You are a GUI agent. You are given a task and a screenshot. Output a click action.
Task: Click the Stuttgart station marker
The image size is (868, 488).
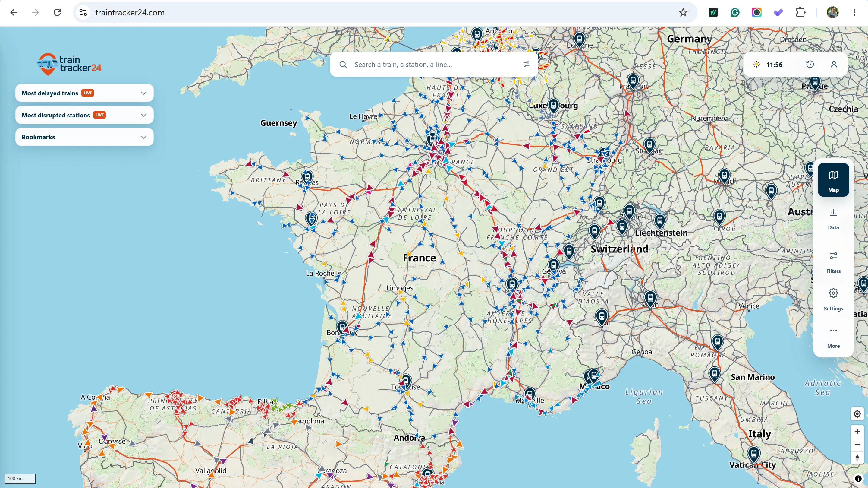(649, 145)
